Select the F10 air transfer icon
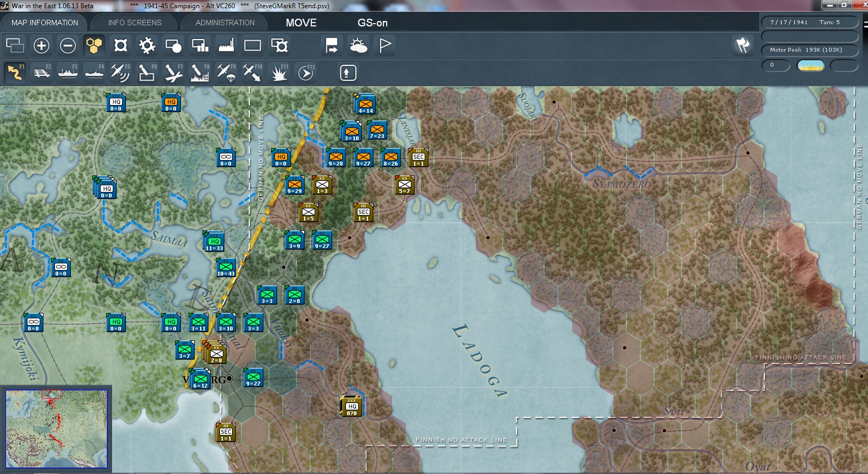 pyautogui.click(x=252, y=72)
